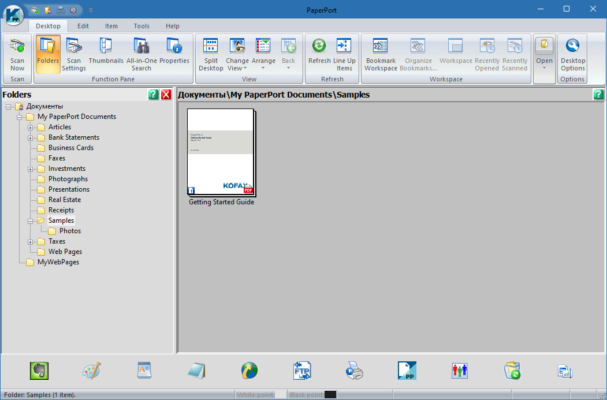Viewport: 607px width, 400px height.
Task: Click the FTP send-to icon
Action: click(302, 371)
